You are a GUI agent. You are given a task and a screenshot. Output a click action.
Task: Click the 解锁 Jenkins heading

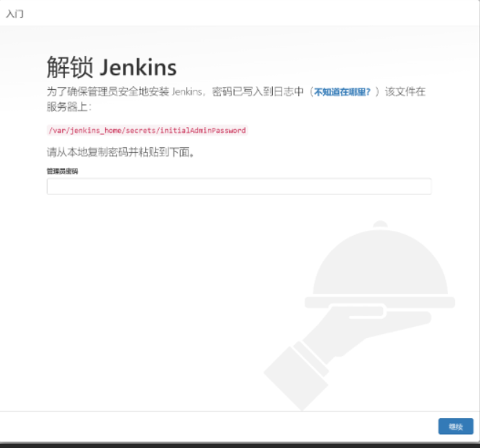(112, 67)
